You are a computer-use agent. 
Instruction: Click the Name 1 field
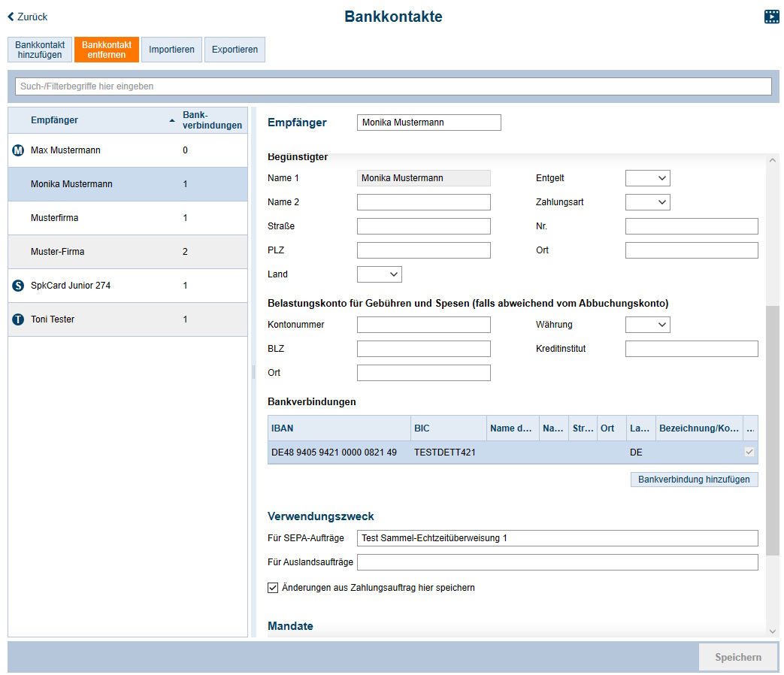pyautogui.click(x=423, y=178)
